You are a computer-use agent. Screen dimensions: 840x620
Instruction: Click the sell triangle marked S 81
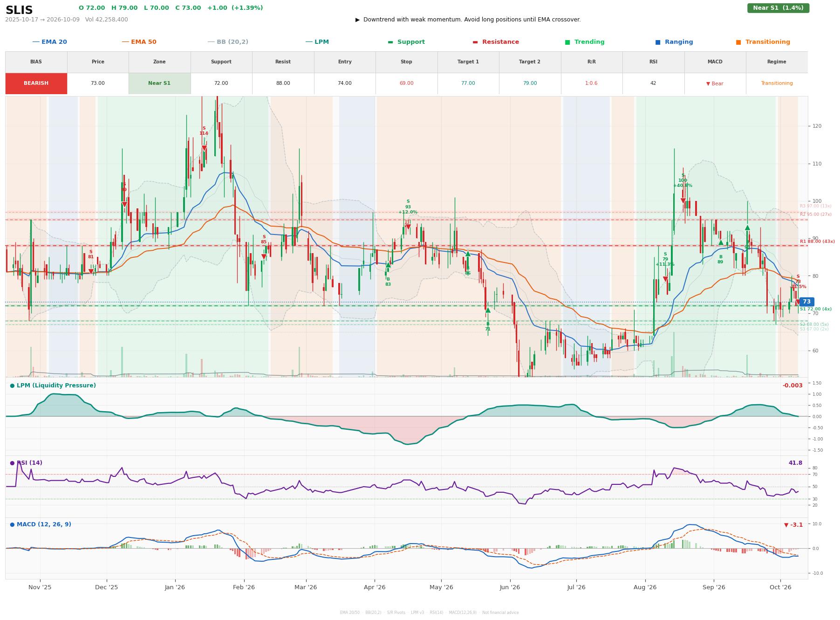click(x=91, y=272)
